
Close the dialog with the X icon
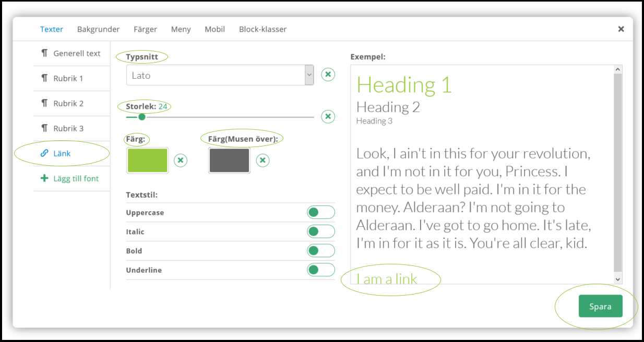[x=621, y=29]
